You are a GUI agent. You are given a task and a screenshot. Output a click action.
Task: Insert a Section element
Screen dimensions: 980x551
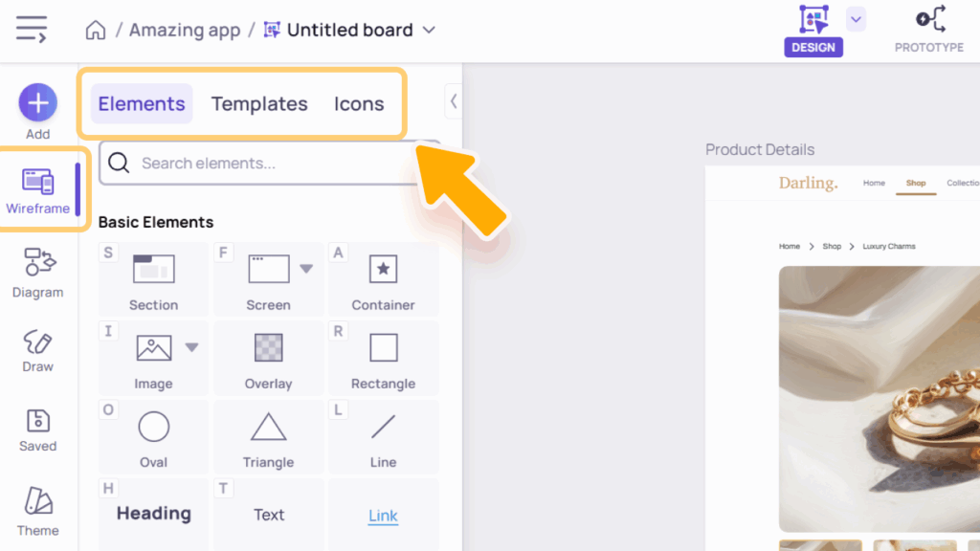click(x=153, y=278)
